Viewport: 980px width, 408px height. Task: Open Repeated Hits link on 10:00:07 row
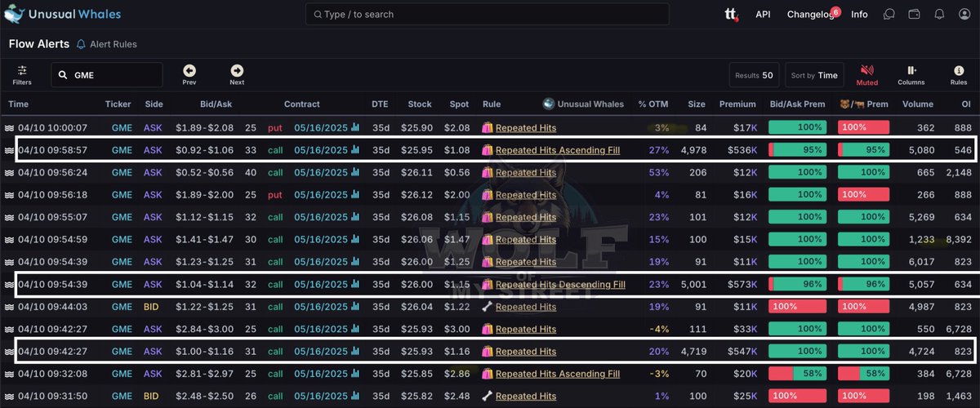click(526, 128)
